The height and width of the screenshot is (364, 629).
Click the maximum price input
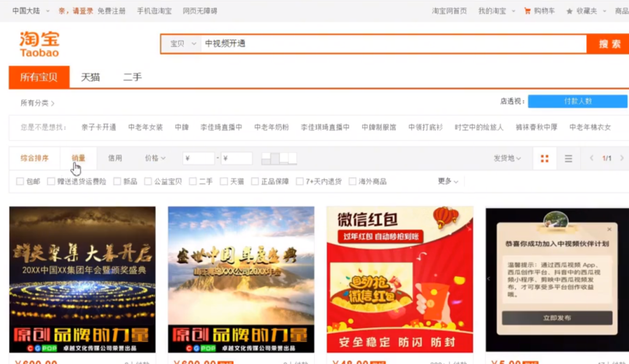coord(236,158)
